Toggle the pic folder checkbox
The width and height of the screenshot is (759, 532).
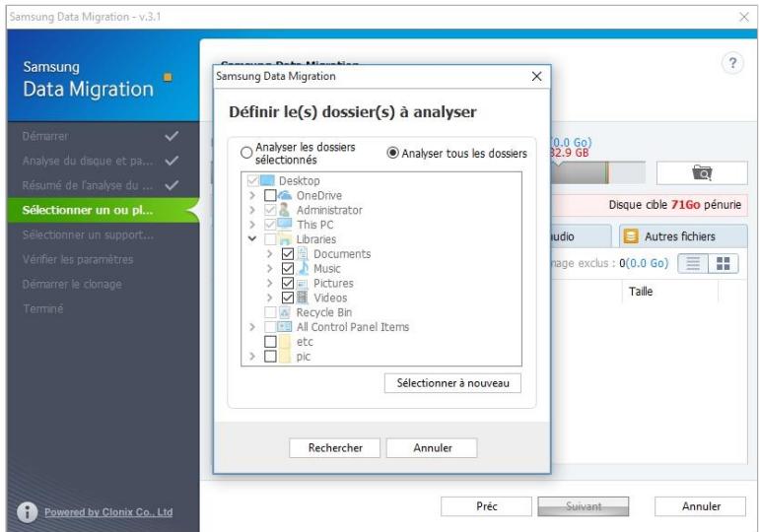pos(270,357)
